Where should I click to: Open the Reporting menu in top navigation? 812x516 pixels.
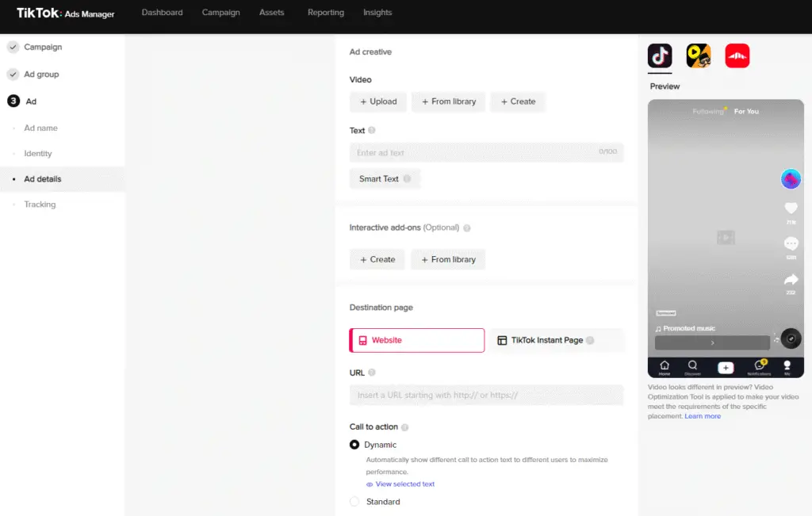pyautogui.click(x=326, y=13)
